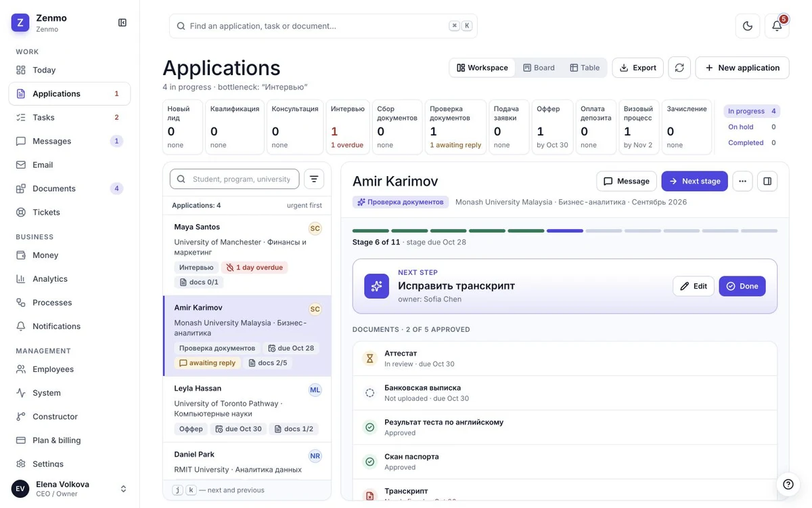Click the Student, program, university search box

tap(235, 179)
